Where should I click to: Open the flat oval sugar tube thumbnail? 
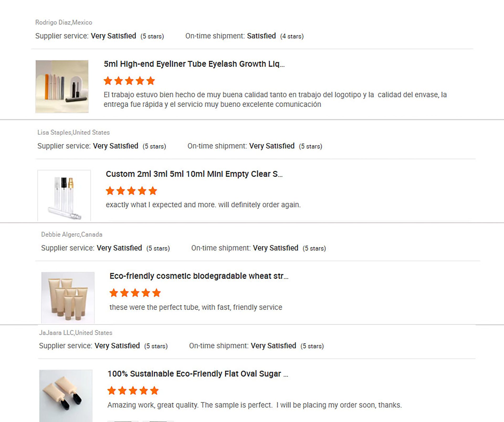[x=66, y=395]
